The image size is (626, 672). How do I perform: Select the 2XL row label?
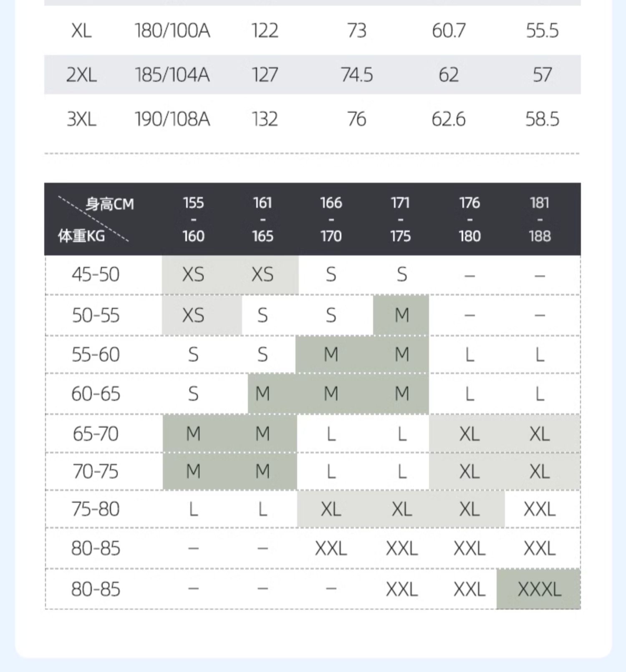click(81, 75)
